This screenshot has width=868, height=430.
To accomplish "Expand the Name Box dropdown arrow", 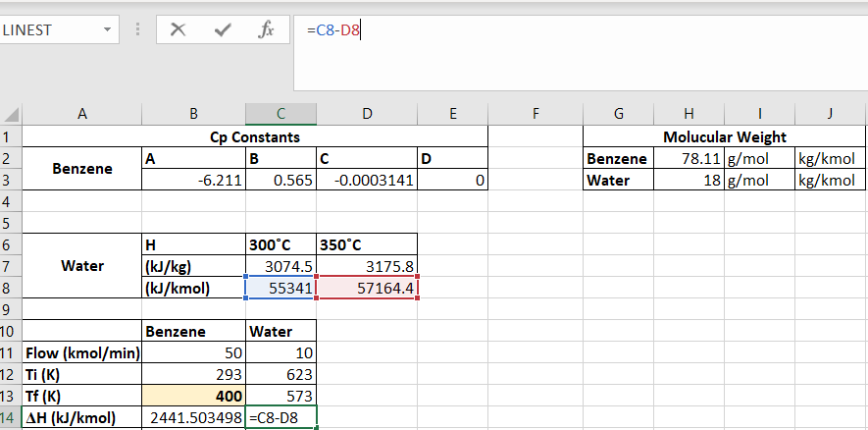I will [x=106, y=30].
